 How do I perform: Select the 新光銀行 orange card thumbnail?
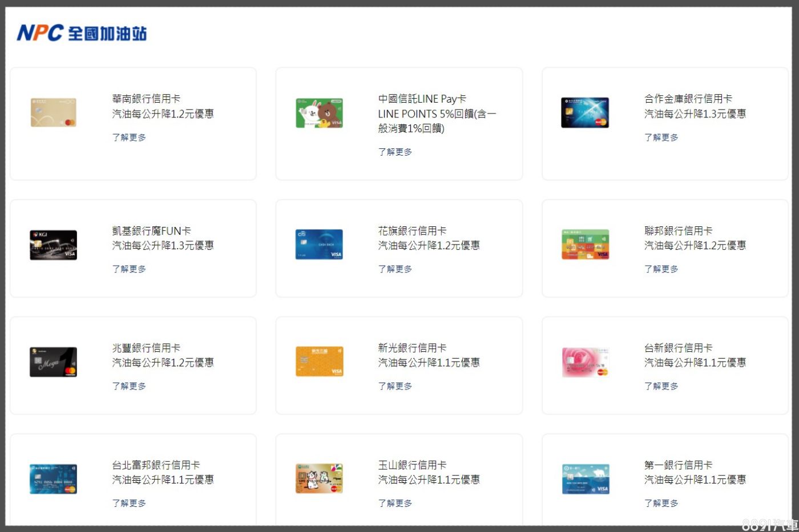point(319,362)
